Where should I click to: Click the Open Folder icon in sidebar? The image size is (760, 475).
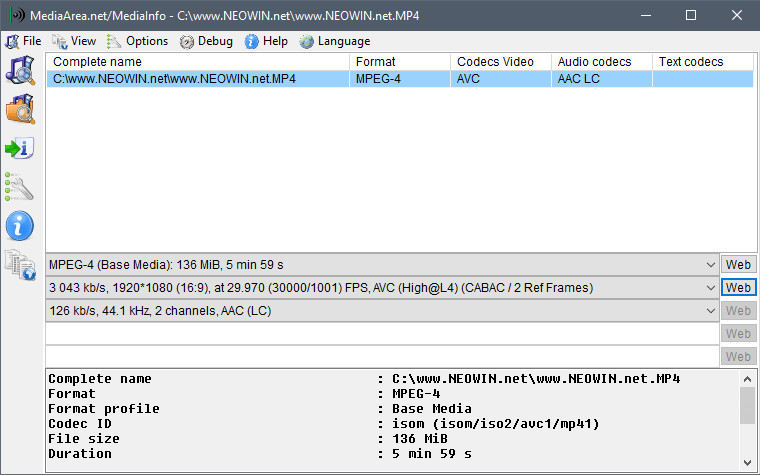pyautogui.click(x=20, y=110)
